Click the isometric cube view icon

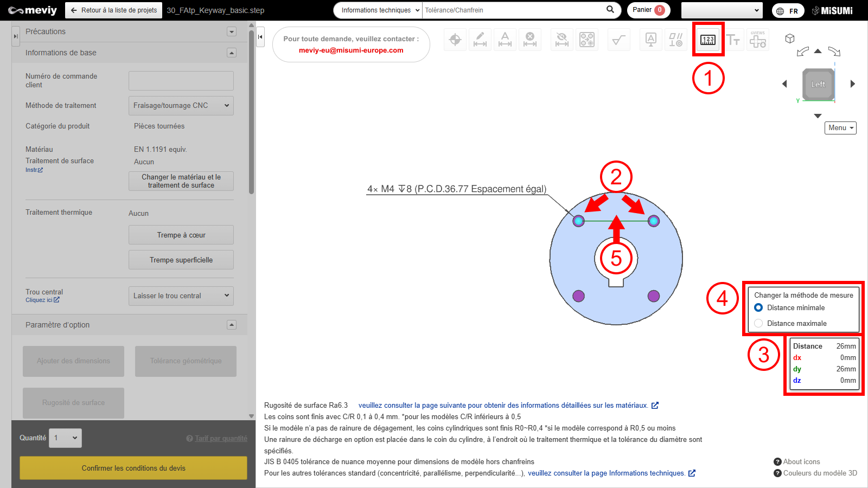pyautogui.click(x=790, y=38)
